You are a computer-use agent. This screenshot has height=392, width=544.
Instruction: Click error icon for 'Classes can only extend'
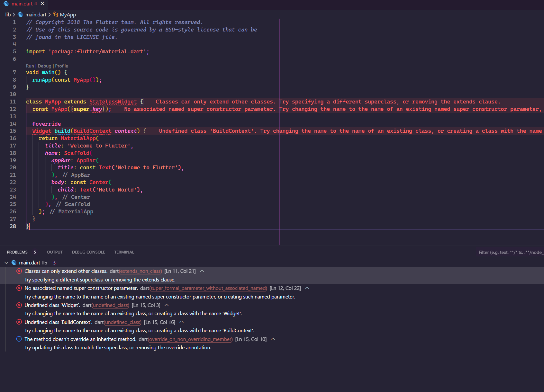point(19,271)
